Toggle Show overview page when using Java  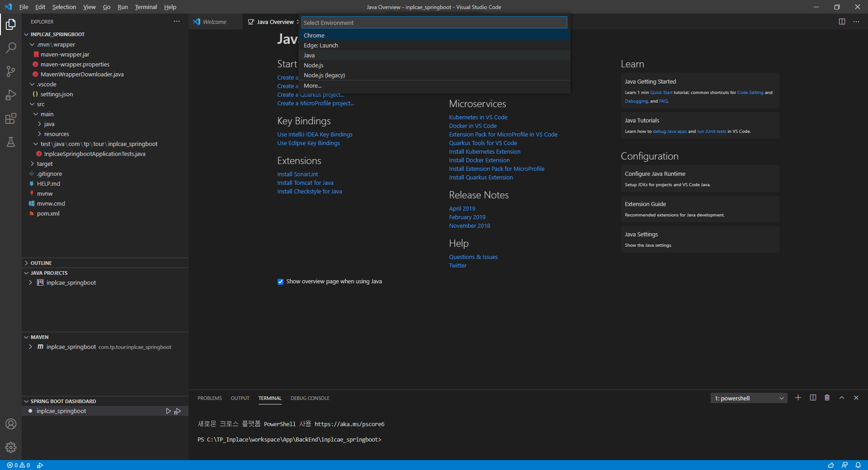pyautogui.click(x=280, y=282)
